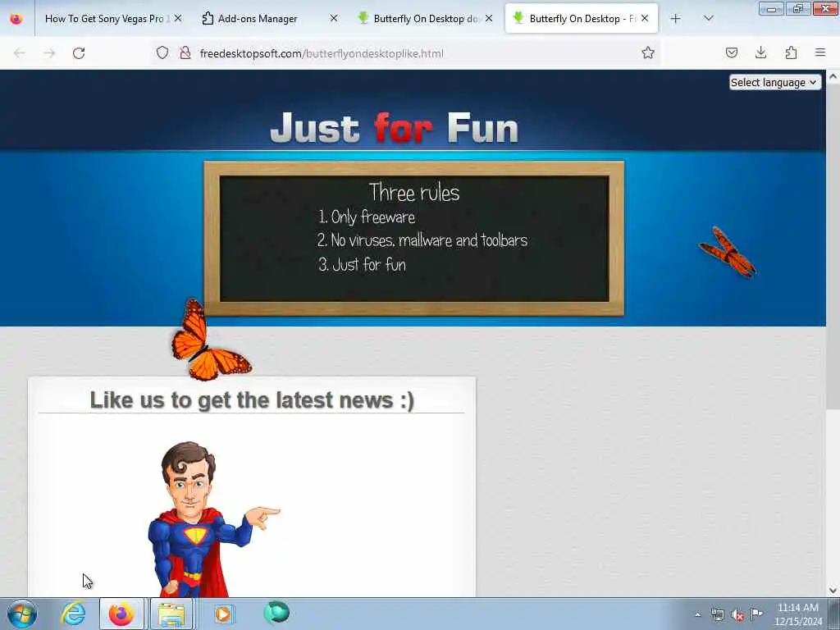Go forward to next page
Viewport: 840px width, 630px height.
pyautogui.click(x=49, y=53)
